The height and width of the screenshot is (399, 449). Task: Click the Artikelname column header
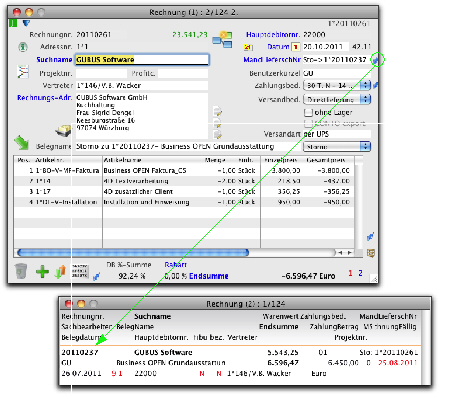123,160
